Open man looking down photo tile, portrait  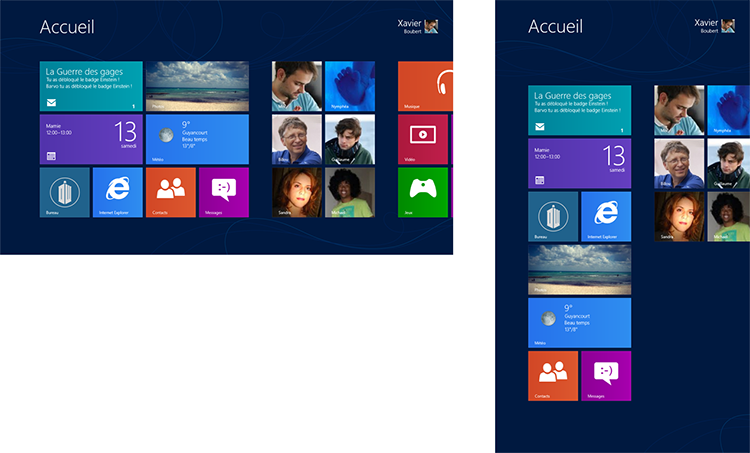[x=679, y=110]
